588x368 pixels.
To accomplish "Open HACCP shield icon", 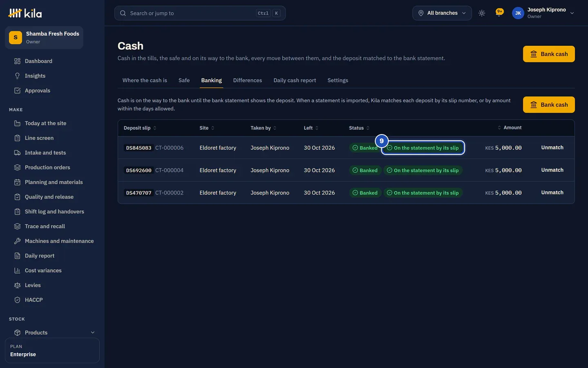I will (17, 300).
